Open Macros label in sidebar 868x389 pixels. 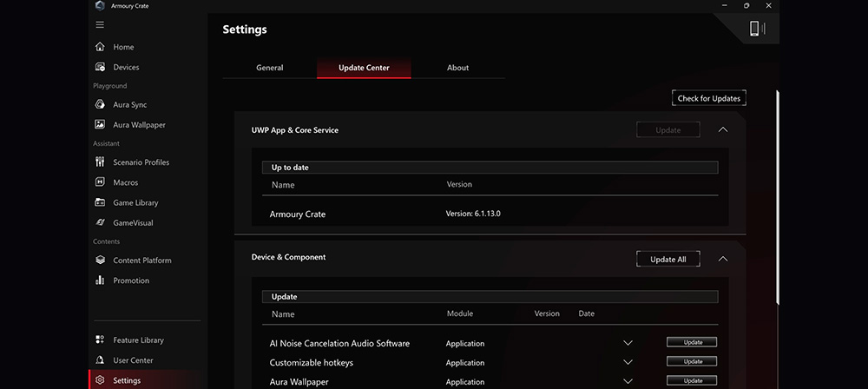pyautogui.click(x=126, y=182)
